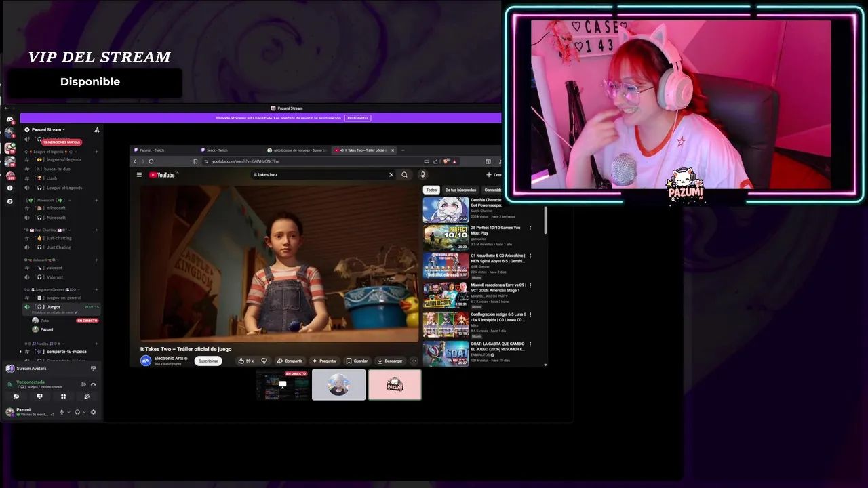
Task: Open options menu for 'Mixwell reacciona' video
Action: pos(530,285)
